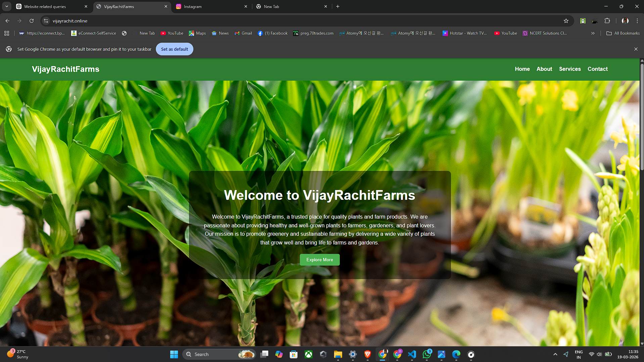Image resolution: width=644 pixels, height=362 pixels.
Task: Go to the Services nav menu item
Action: click(569, 69)
